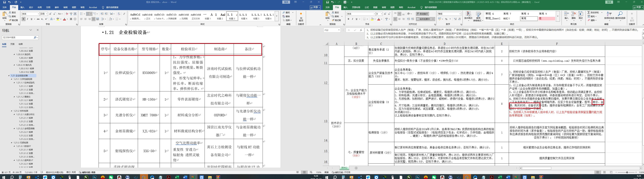Add a new sheet next to 附件2 tab
Image resolution: width=644 pixels, height=179 pixels.
[356, 168]
